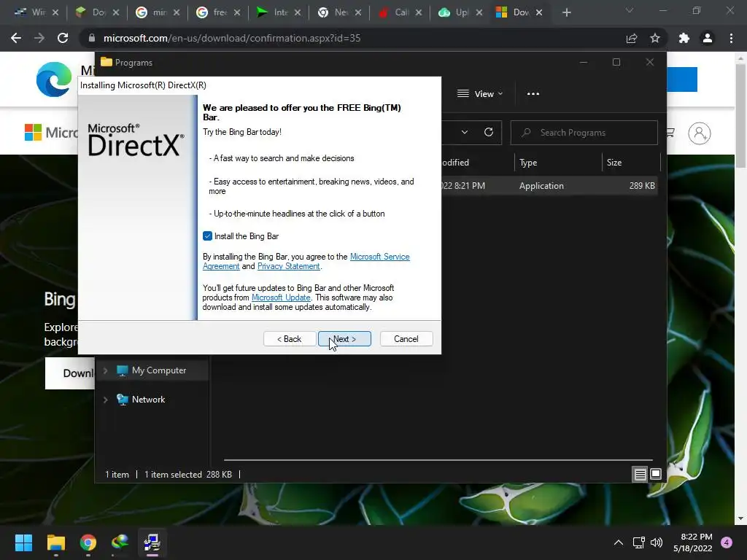Open Chrome extensions puzzle icon
The image size is (747, 560).
tap(684, 38)
